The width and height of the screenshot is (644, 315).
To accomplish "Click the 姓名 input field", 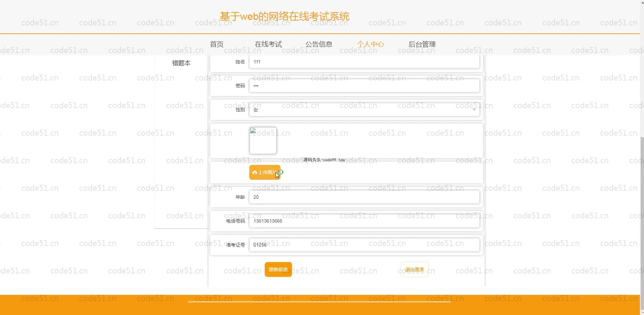I will [364, 62].
